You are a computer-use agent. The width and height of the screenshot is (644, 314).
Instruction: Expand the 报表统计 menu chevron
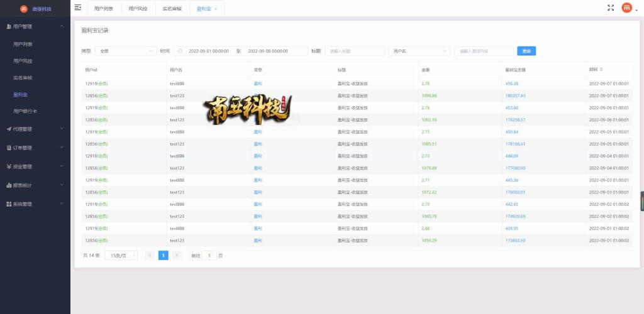click(62, 185)
